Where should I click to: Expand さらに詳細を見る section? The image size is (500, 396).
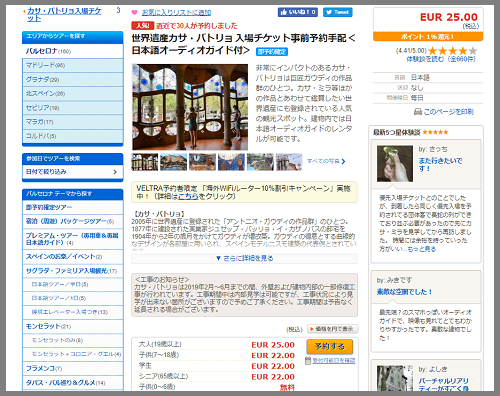(x=244, y=258)
